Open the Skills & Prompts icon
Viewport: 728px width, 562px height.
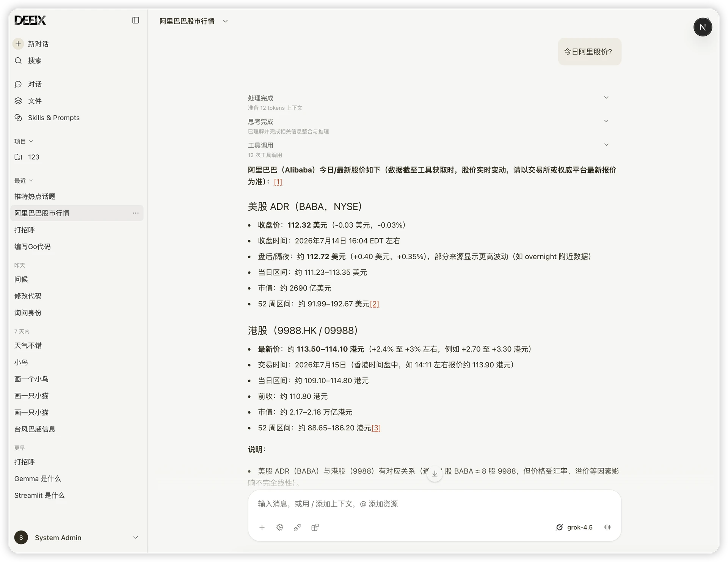point(18,118)
